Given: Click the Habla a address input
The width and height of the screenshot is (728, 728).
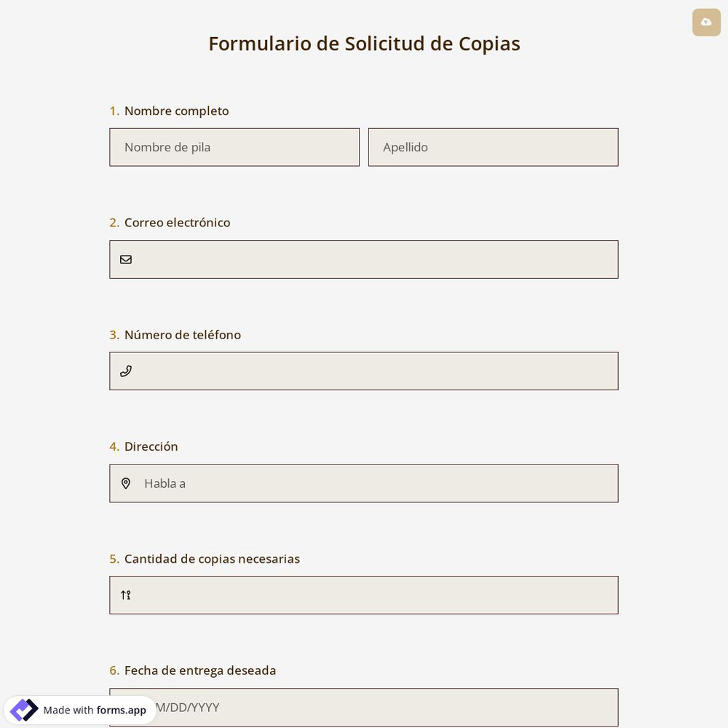Looking at the screenshot, I should (364, 483).
